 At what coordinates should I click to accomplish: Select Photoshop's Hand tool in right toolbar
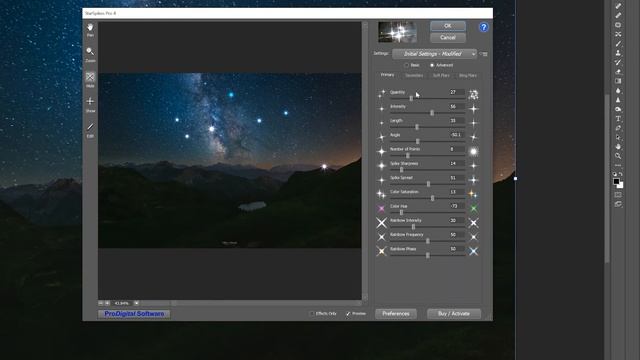click(618, 147)
